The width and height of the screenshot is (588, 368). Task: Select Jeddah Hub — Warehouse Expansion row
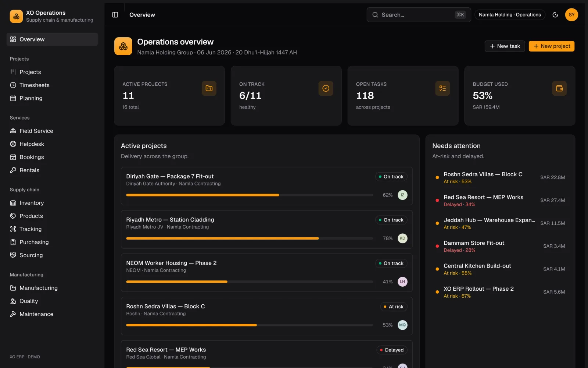click(500, 223)
